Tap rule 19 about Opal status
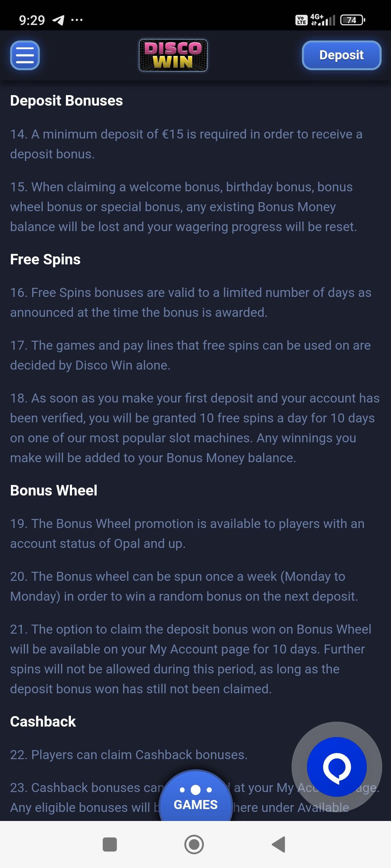The height and width of the screenshot is (868, 391). [187, 533]
